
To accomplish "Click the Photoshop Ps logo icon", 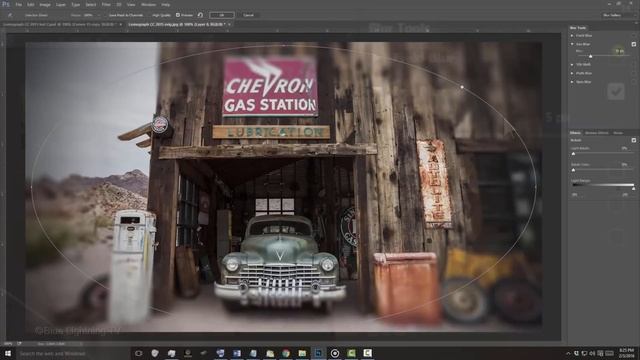I will 6,4.
